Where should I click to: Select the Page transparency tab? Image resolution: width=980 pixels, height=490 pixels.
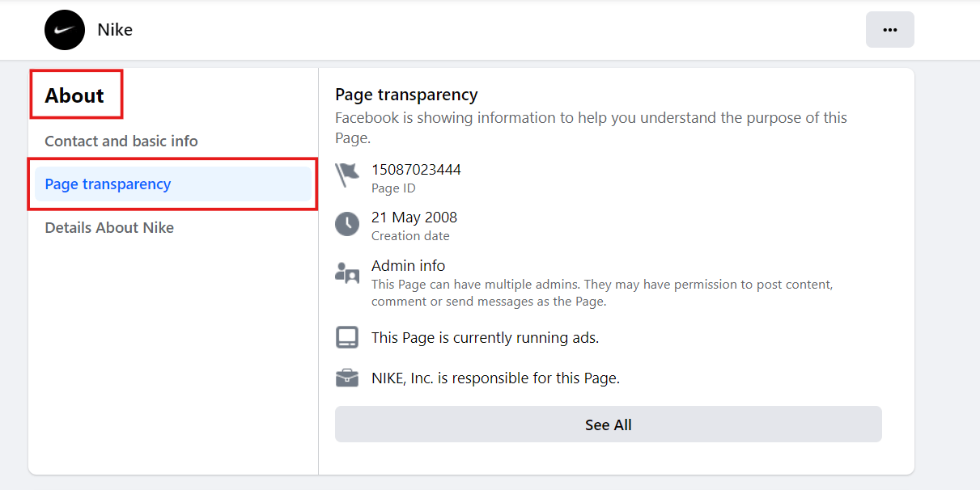pyautogui.click(x=172, y=184)
